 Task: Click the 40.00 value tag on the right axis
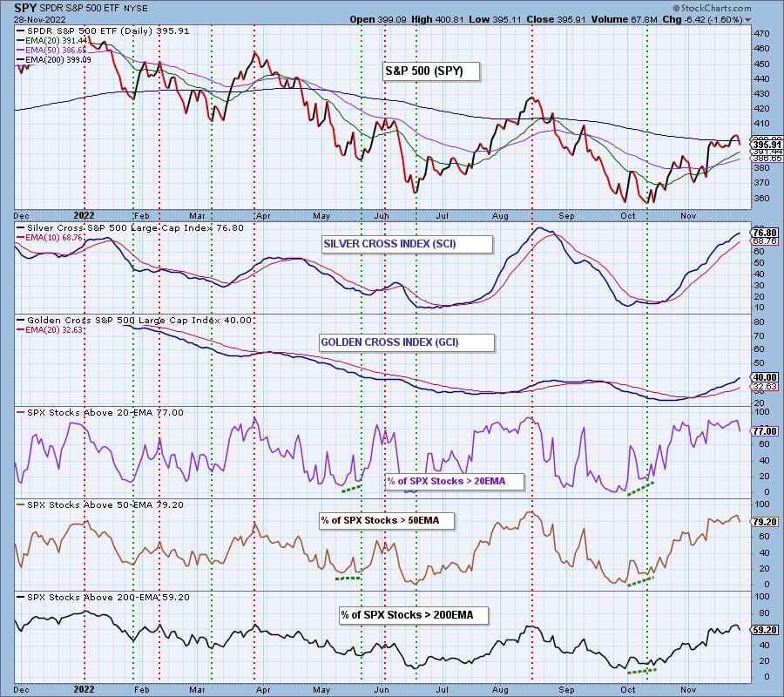766,377
